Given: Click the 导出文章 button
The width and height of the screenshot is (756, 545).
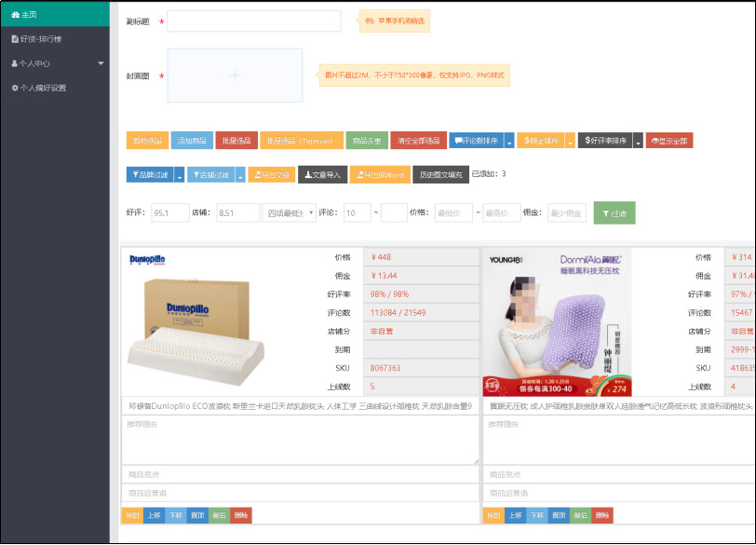Looking at the screenshot, I should coord(272,174).
